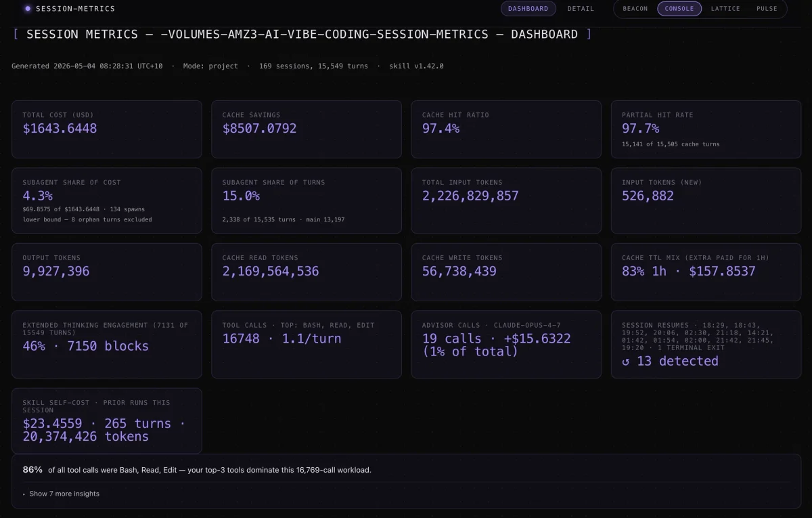The image size is (812, 518).
Task: Open the Total Cost card
Action: [107, 129]
